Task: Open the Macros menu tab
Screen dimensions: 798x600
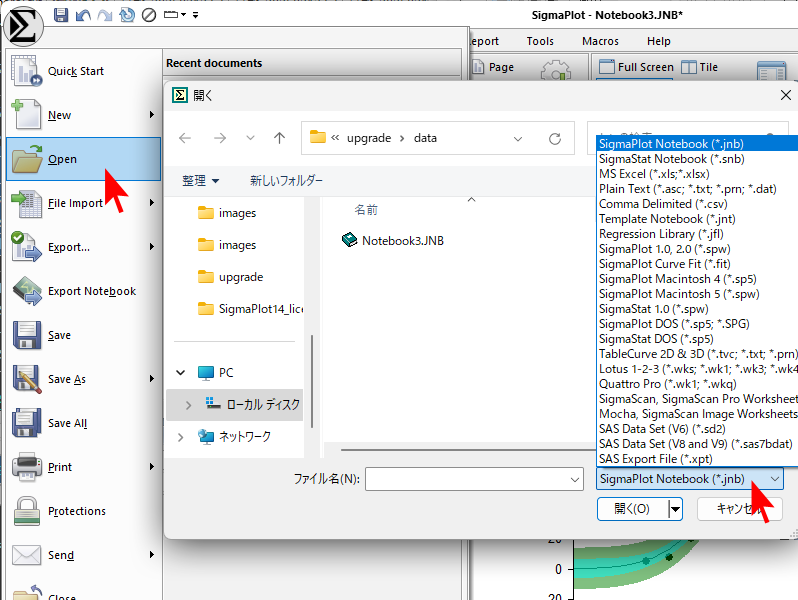Action: [x=600, y=41]
